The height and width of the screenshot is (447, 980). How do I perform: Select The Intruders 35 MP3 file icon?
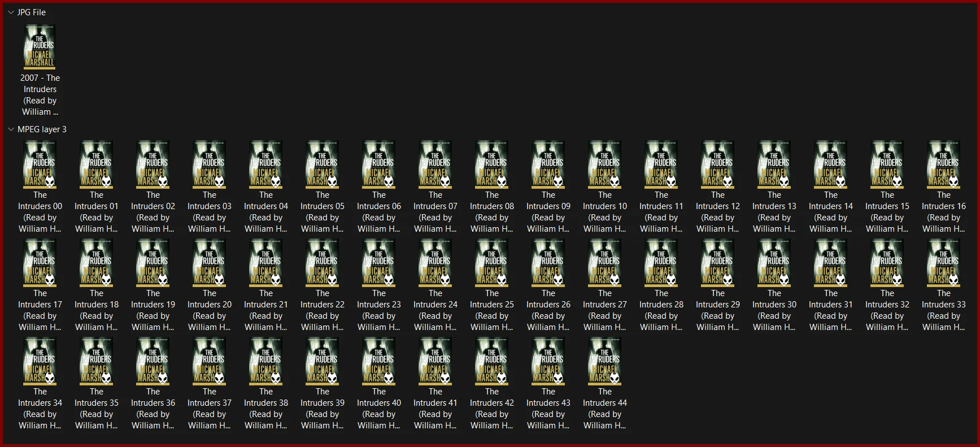click(97, 361)
